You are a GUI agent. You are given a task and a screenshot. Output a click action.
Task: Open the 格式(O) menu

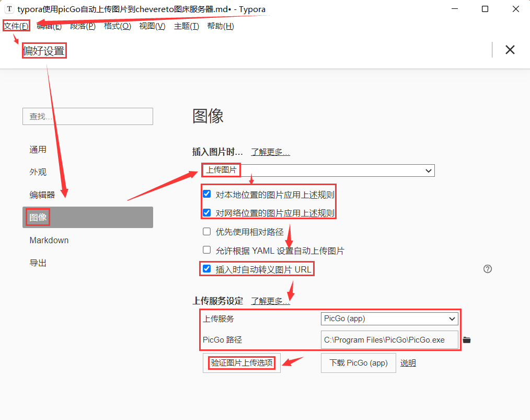click(117, 26)
